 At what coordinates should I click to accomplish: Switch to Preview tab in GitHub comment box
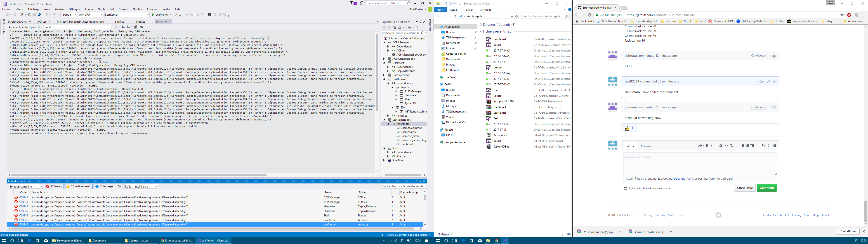(x=646, y=146)
